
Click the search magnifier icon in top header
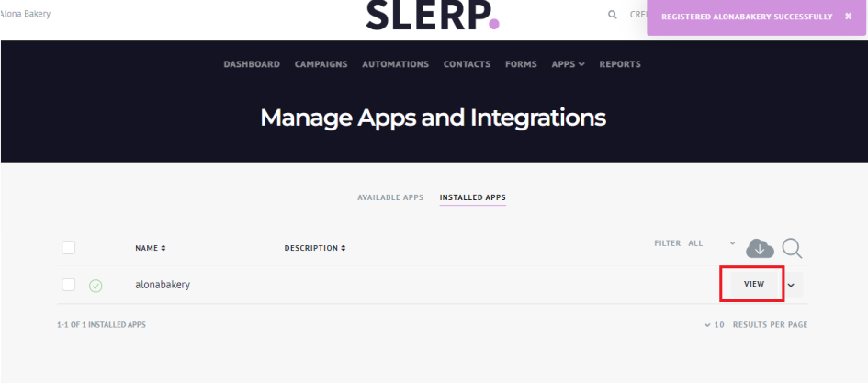(613, 15)
